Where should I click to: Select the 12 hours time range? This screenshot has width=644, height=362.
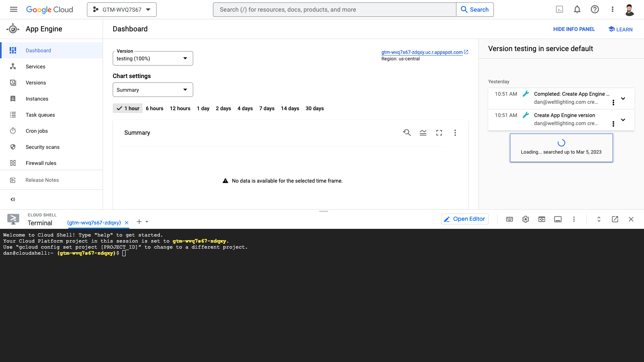pyautogui.click(x=180, y=109)
